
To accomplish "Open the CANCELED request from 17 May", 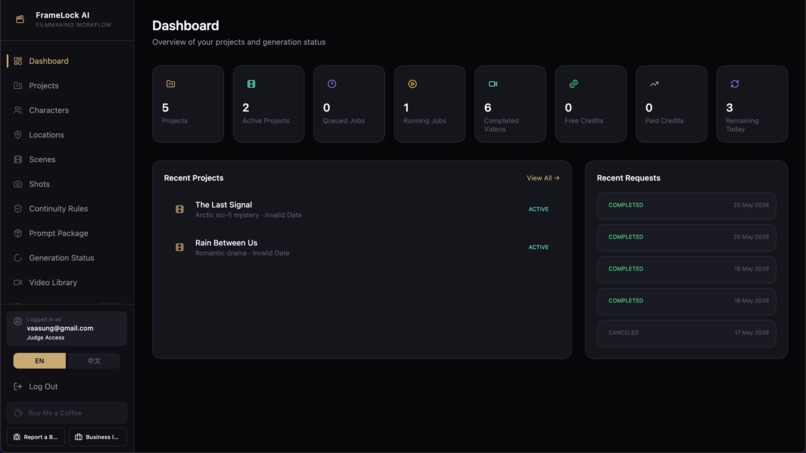I will [x=686, y=333].
